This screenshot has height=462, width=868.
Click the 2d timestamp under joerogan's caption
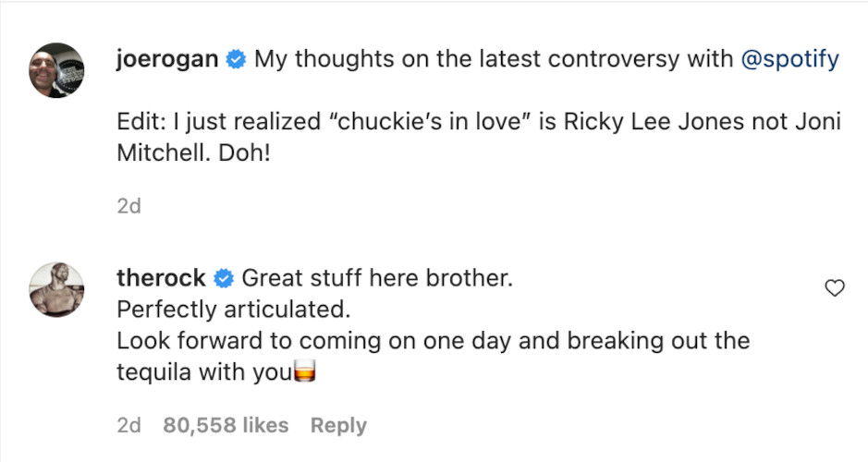[129, 206]
